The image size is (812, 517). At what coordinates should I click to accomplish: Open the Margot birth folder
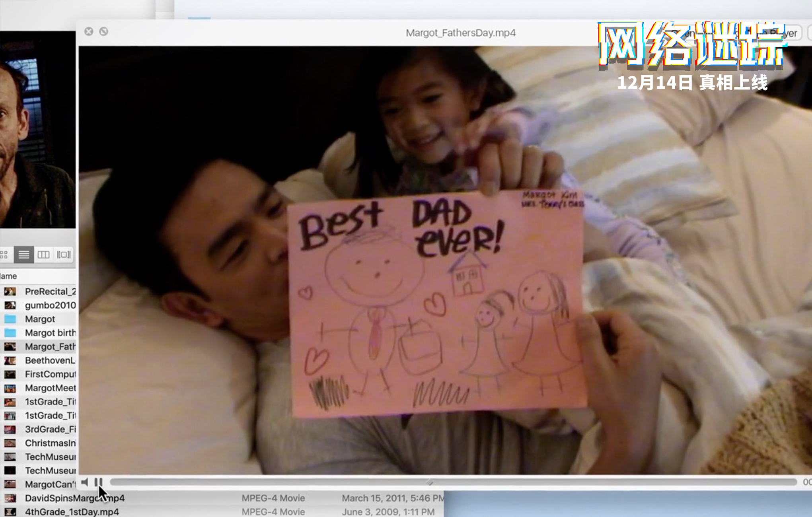(x=50, y=332)
